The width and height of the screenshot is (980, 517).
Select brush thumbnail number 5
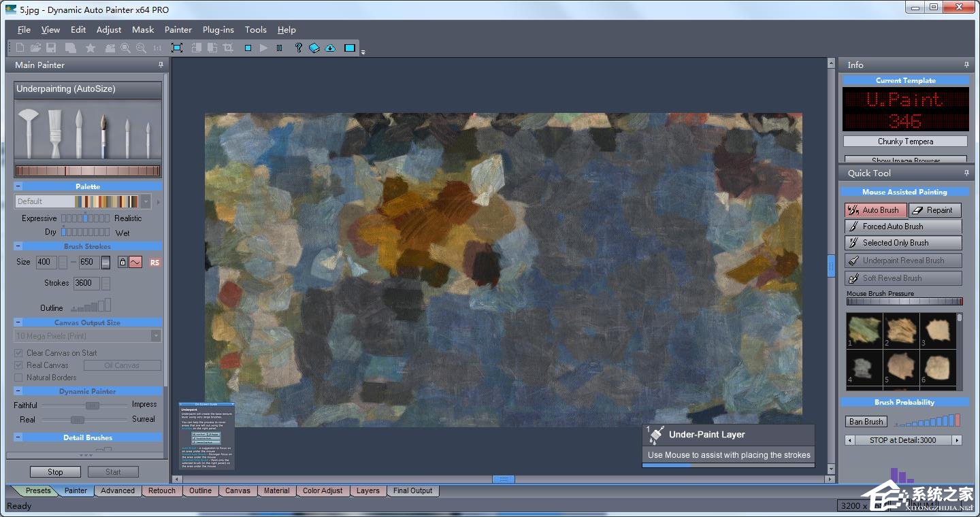[x=901, y=367]
